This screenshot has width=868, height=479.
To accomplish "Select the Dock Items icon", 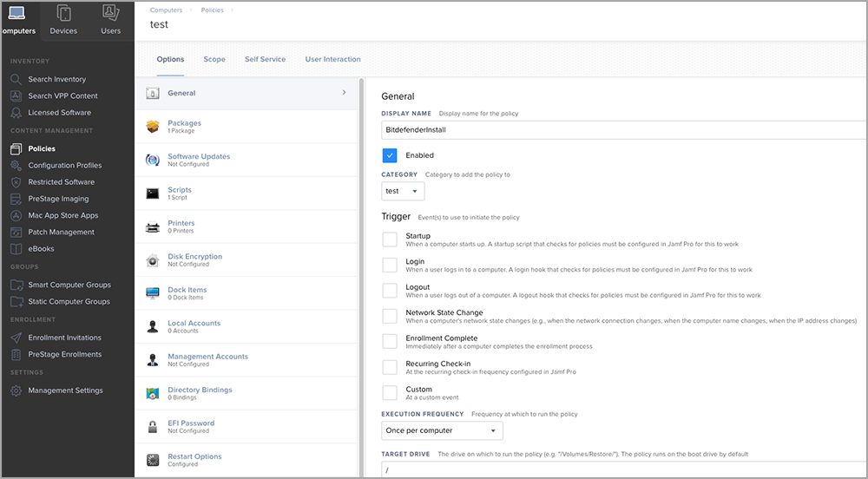I will [x=153, y=293].
